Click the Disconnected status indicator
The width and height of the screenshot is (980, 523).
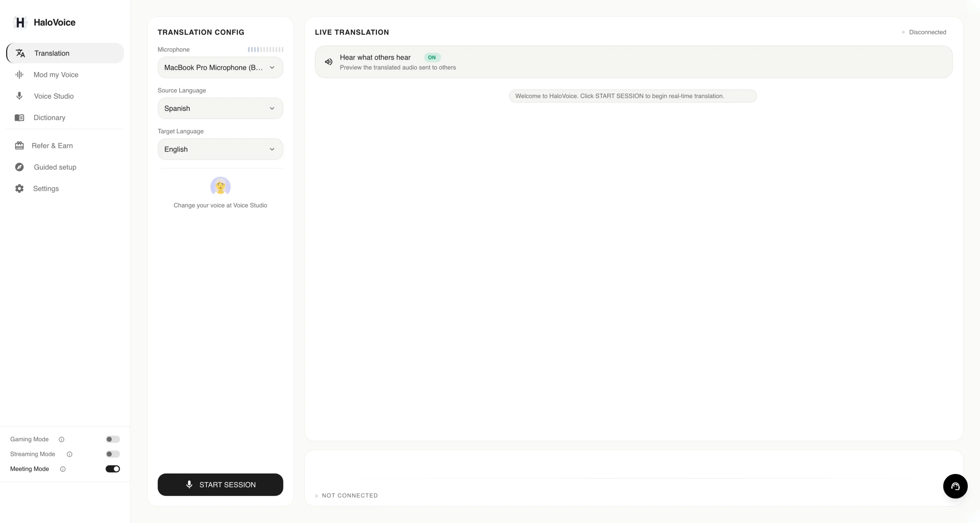pyautogui.click(x=924, y=32)
